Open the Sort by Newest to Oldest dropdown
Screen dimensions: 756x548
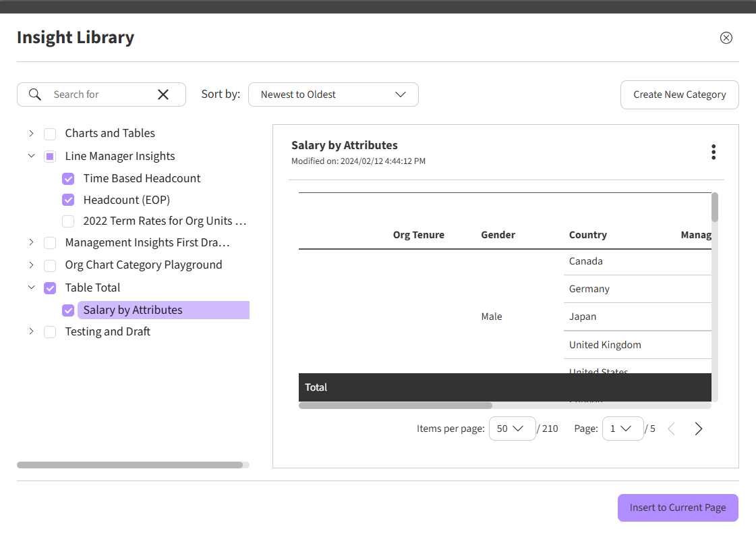point(333,94)
